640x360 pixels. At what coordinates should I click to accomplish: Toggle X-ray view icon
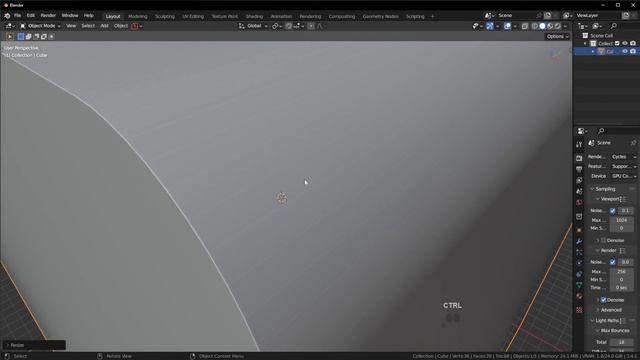[x=525, y=26]
